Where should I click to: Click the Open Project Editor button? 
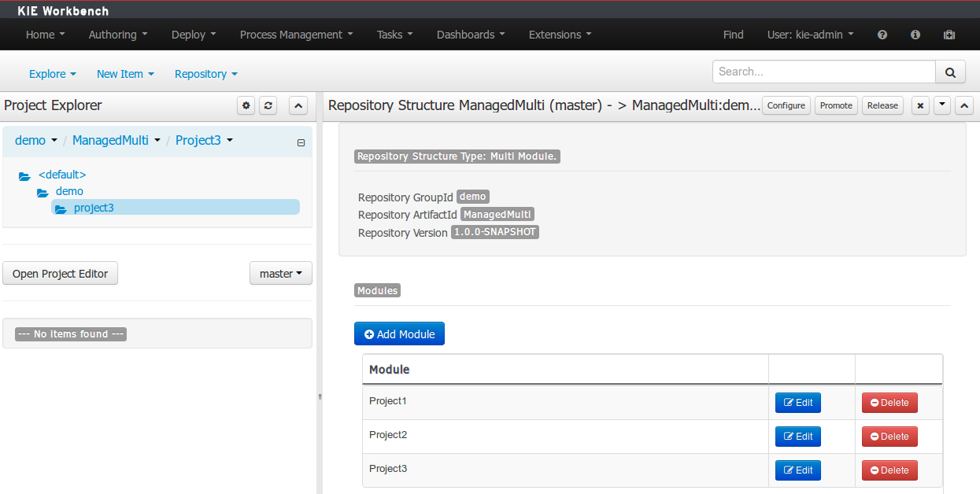(x=60, y=273)
